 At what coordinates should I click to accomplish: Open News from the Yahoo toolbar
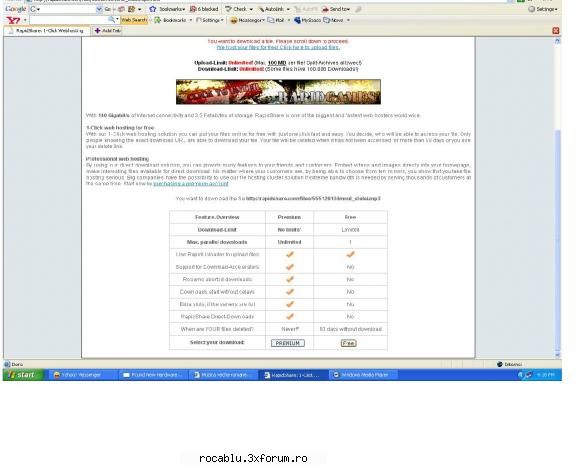[x=333, y=20]
